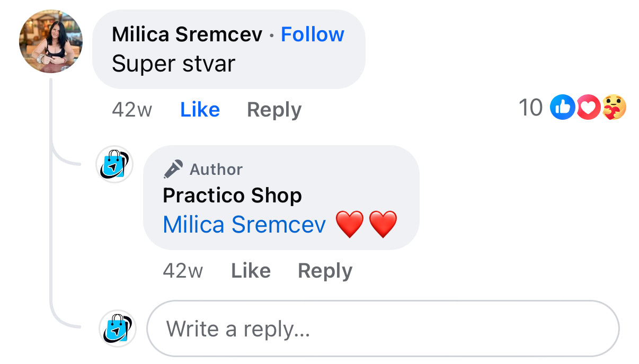Viewport: 639px width, 364px height.
Task: View the 10 reactions count
Action: click(x=531, y=108)
